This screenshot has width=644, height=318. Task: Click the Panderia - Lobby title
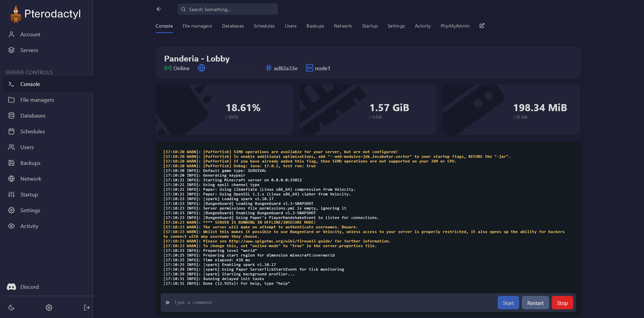(197, 58)
